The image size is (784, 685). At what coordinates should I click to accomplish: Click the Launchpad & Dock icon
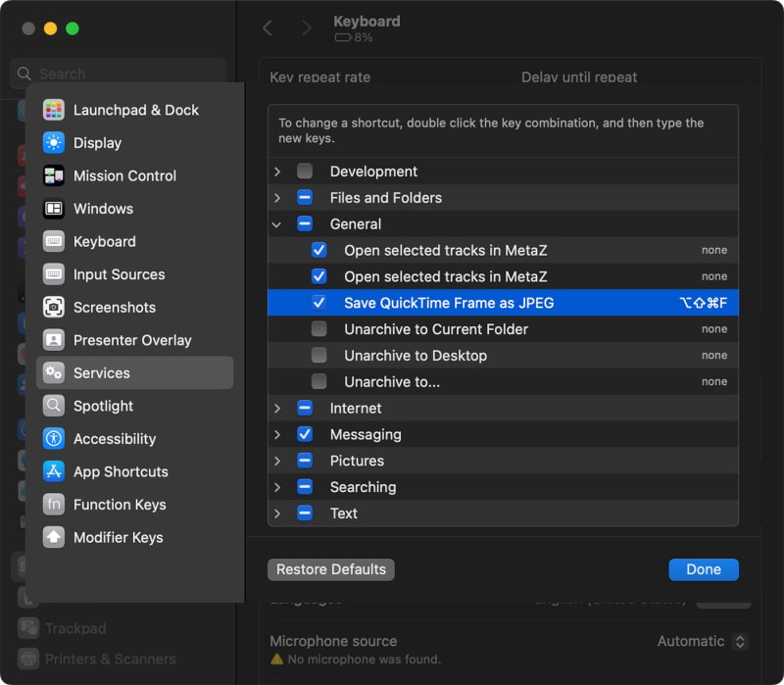(x=54, y=110)
